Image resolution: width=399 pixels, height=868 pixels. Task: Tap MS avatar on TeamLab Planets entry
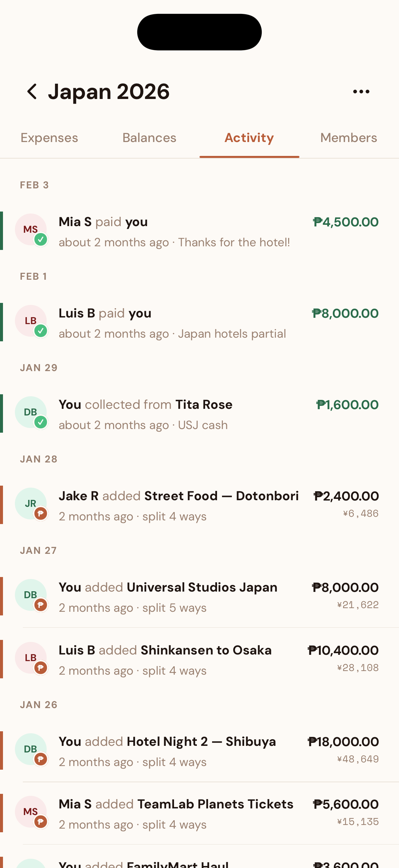click(31, 812)
